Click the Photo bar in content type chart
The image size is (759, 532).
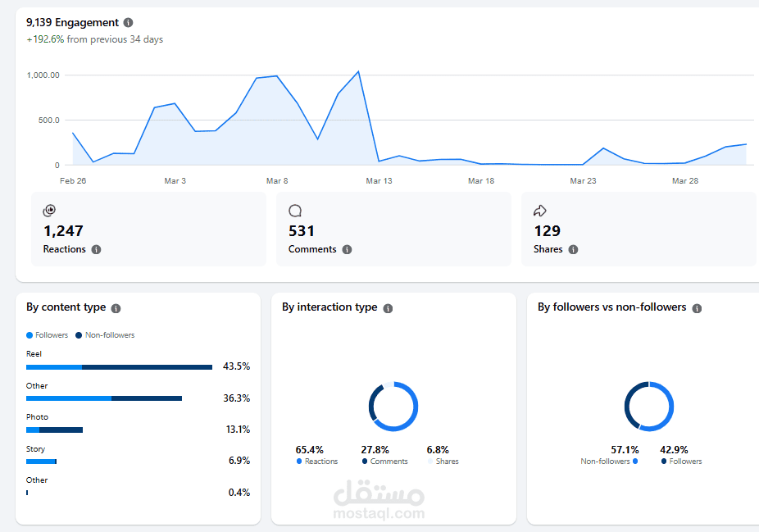point(54,430)
